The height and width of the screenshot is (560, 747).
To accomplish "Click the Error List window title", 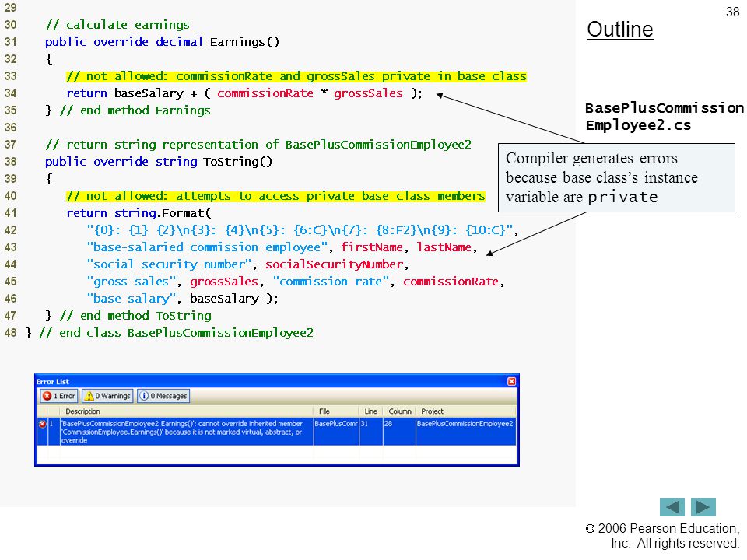I will 52,382.
